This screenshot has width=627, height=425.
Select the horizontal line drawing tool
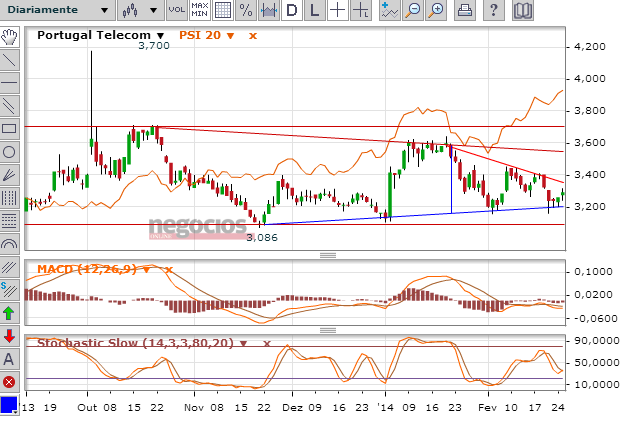(9, 83)
